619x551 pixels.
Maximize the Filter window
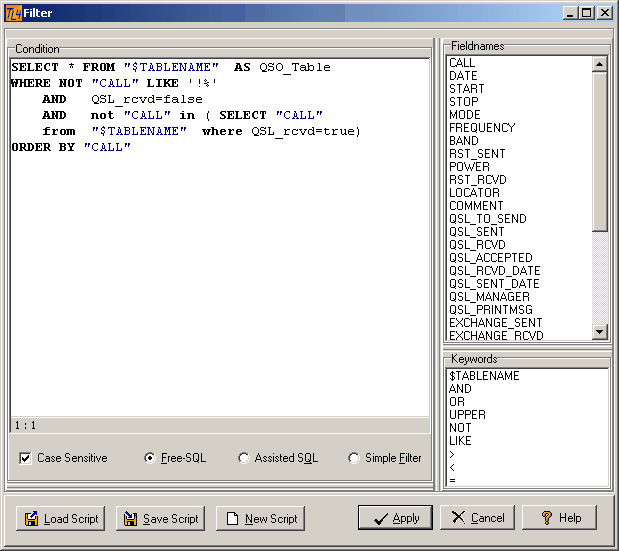(587, 13)
